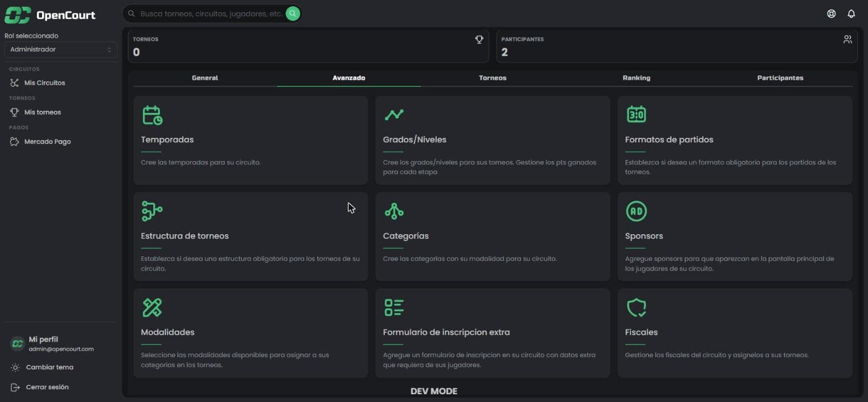This screenshot has width=868, height=402.
Task: Click 'Cree las temporadas para su circuito' text
Action: click(x=201, y=162)
